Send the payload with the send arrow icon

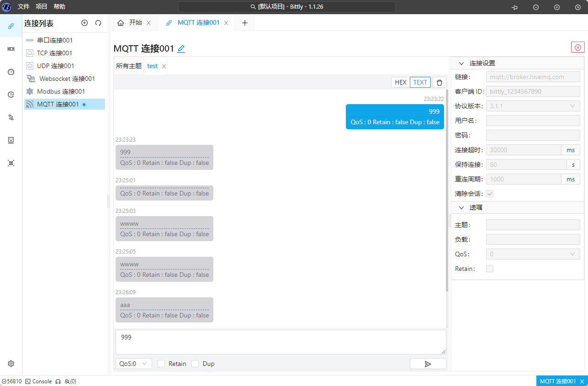point(428,363)
